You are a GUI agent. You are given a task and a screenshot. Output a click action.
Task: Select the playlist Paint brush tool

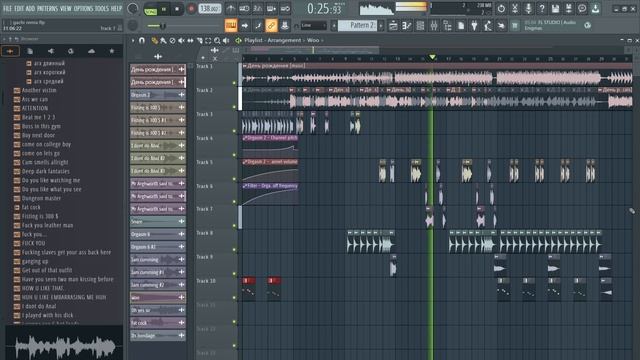163,40
